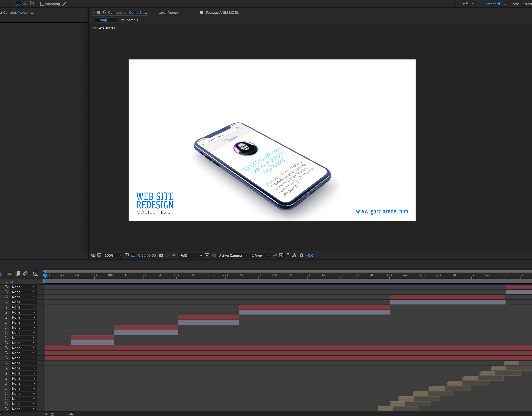Click the Timeline icon in viewer footer

(x=288, y=255)
